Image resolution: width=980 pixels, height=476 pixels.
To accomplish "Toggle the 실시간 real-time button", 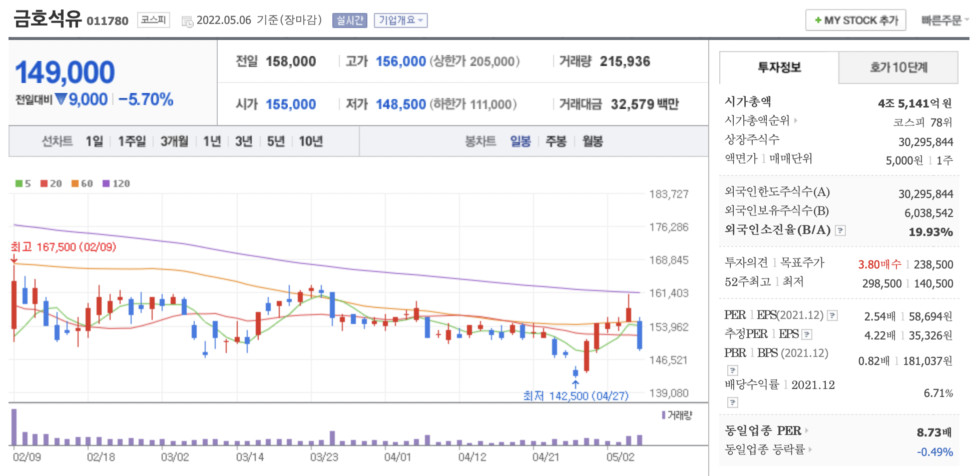I will (350, 20).
